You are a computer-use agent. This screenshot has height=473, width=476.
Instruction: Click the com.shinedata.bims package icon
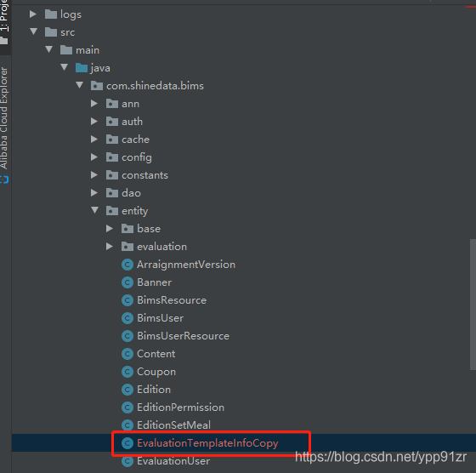(x=97, y=86)
